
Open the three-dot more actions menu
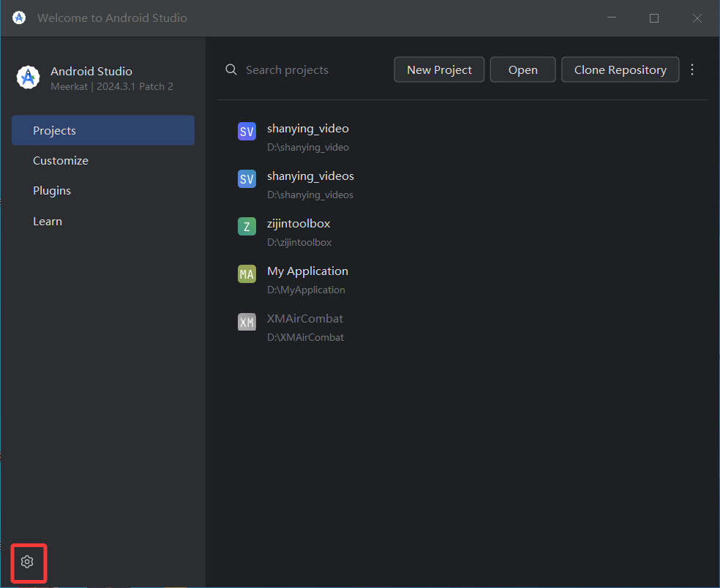pos(692,69)
